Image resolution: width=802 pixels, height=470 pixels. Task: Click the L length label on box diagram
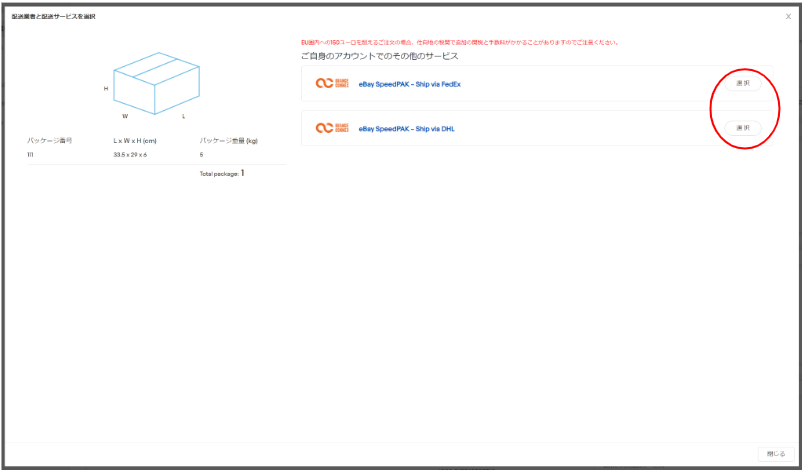183,117
